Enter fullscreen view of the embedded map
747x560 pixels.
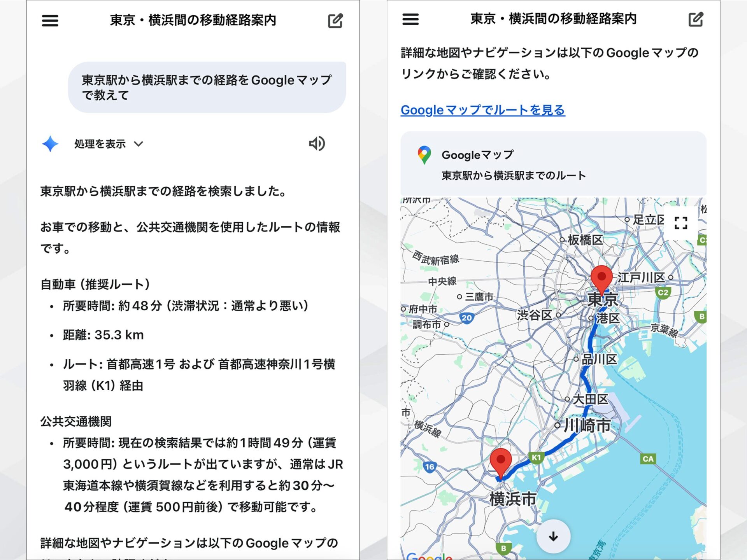[x=682, y=222]
